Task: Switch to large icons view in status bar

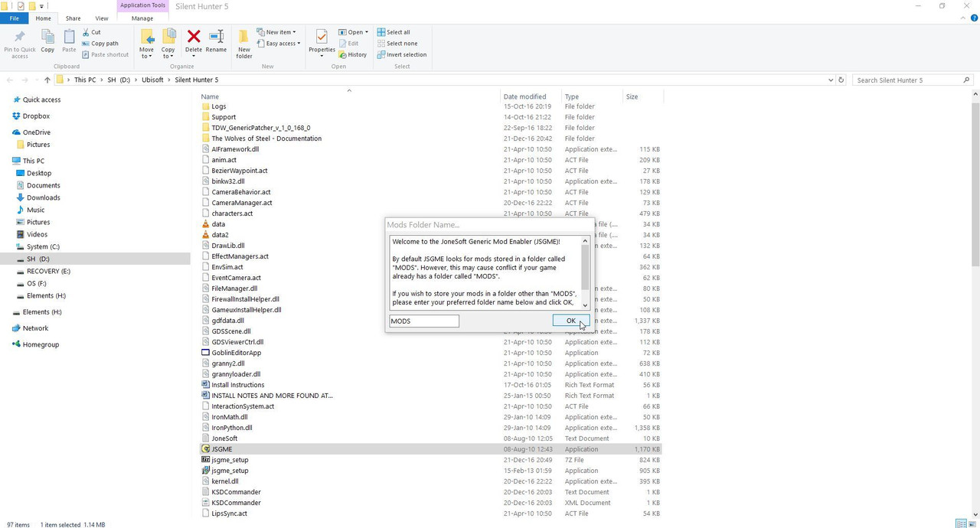Action: [972, 523]
